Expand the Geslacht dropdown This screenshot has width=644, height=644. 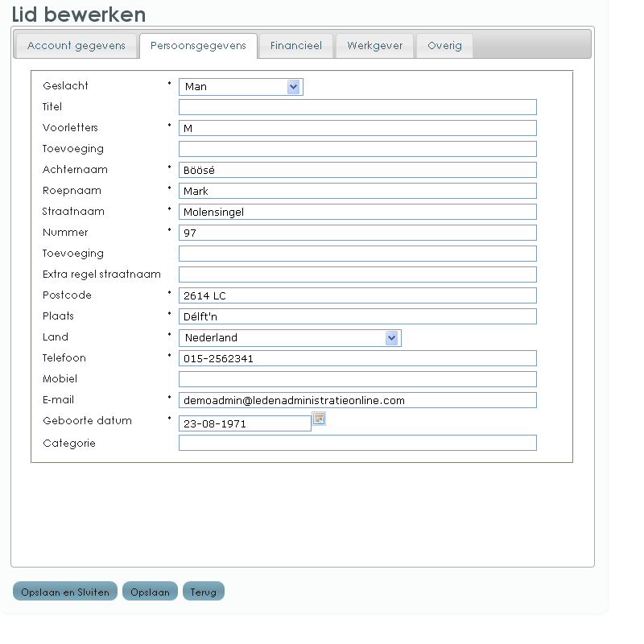point(293,87)
